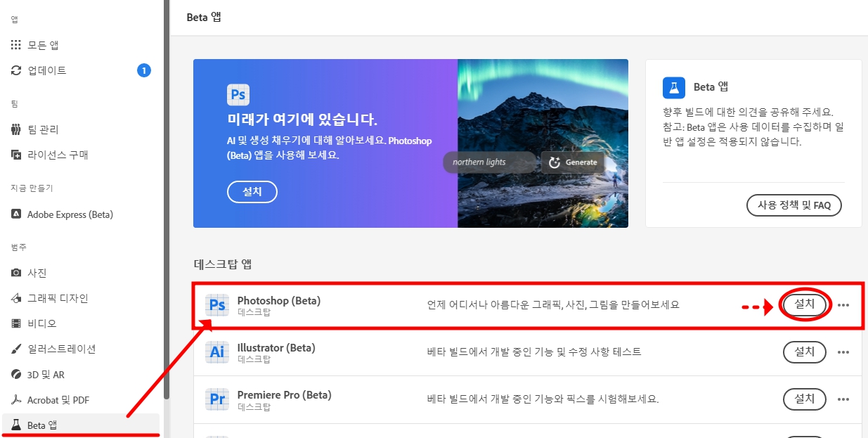Click the Illustration (일러스트레이션) brush icon
This screenshot has width=868, height=438.
[x=16, y=349]
